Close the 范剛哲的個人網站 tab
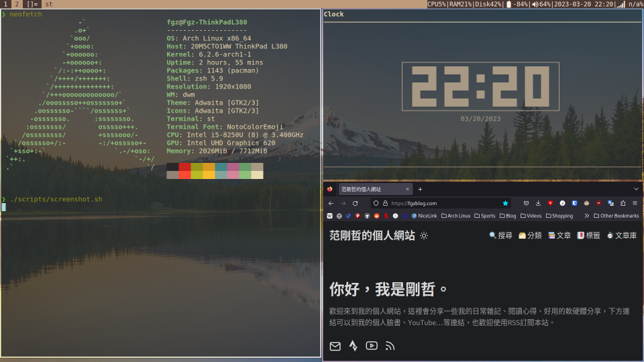This screenshot has width=644, height=362. click(x=407, y=189)
